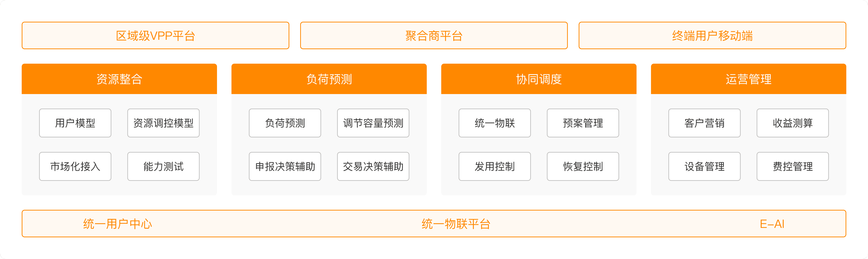Click the 能力测试 button
The image size is (868, 259).
(163, 166)
